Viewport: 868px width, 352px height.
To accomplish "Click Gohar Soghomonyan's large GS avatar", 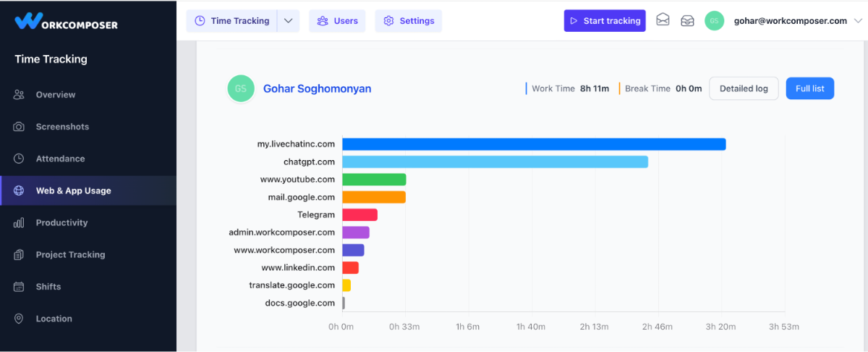I will (241, 88).
